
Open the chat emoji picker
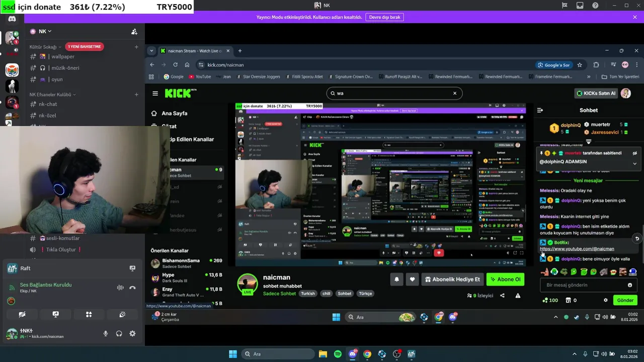click(630, 285)
